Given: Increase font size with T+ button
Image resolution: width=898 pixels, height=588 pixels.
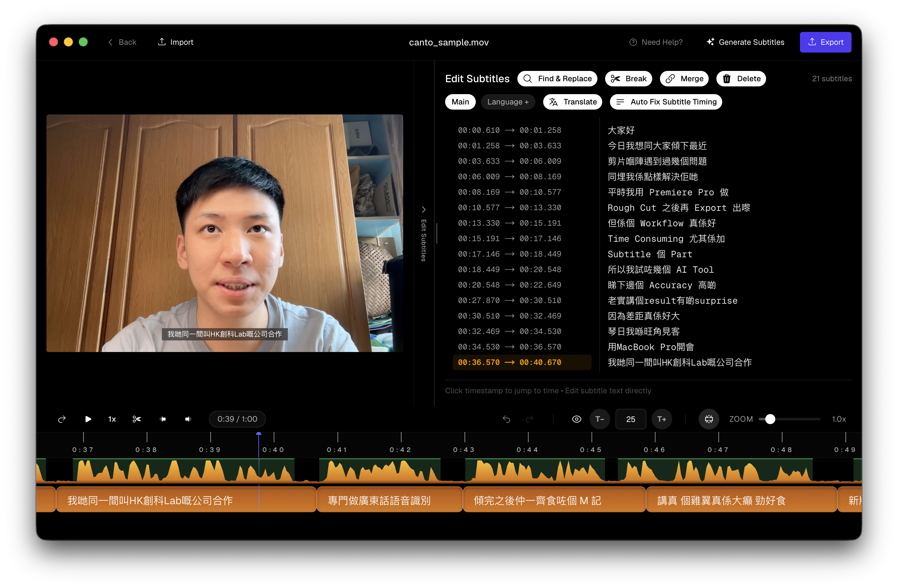Looking at the screenshot, I should (x=662, y=419).
